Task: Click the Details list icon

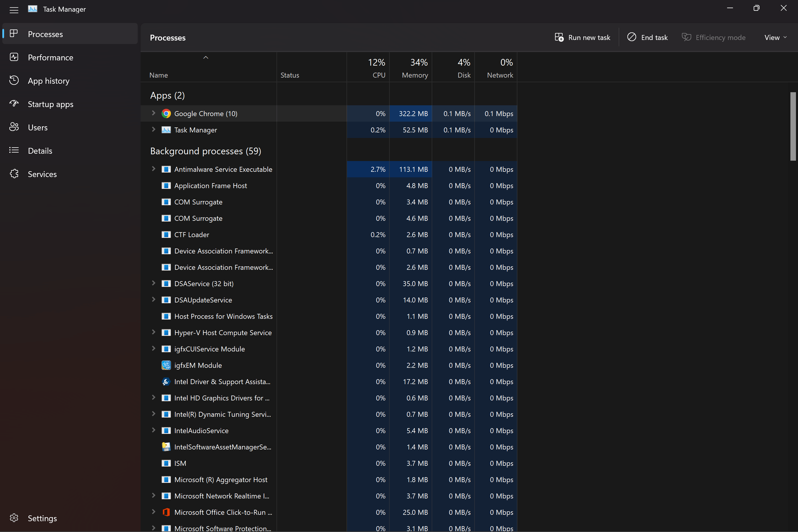Action: [x=14, y=150]
